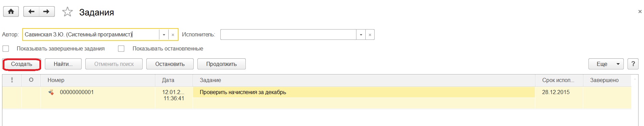
Task: Click the Продолжить button
Action: click(x=221, y=64)
